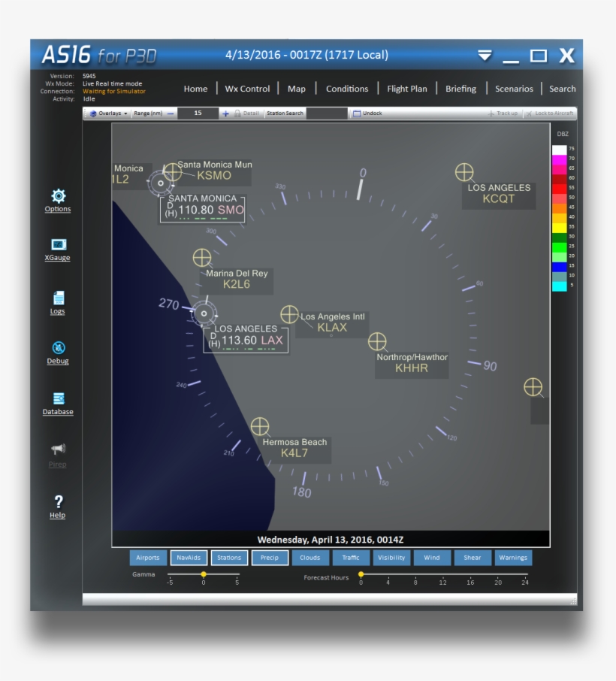
Task: Increase map range with plus icon
Action: click(x=225, y=113)
